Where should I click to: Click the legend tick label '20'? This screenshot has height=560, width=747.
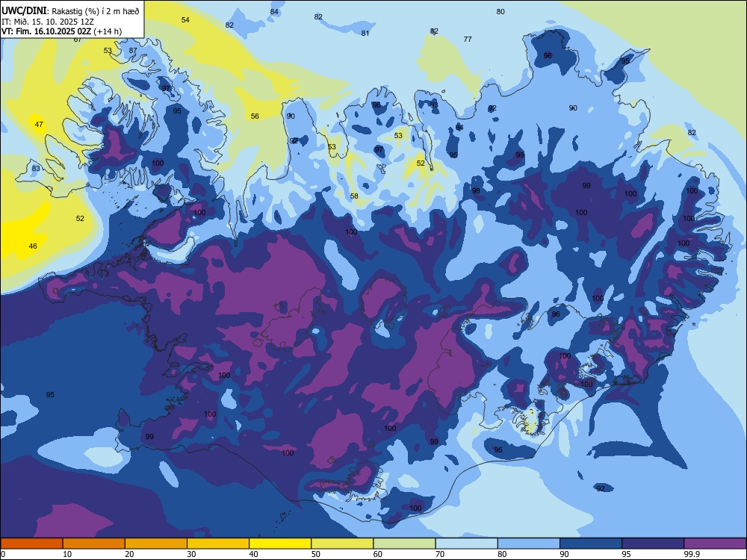pyautogui.click(x=129, y=554)
